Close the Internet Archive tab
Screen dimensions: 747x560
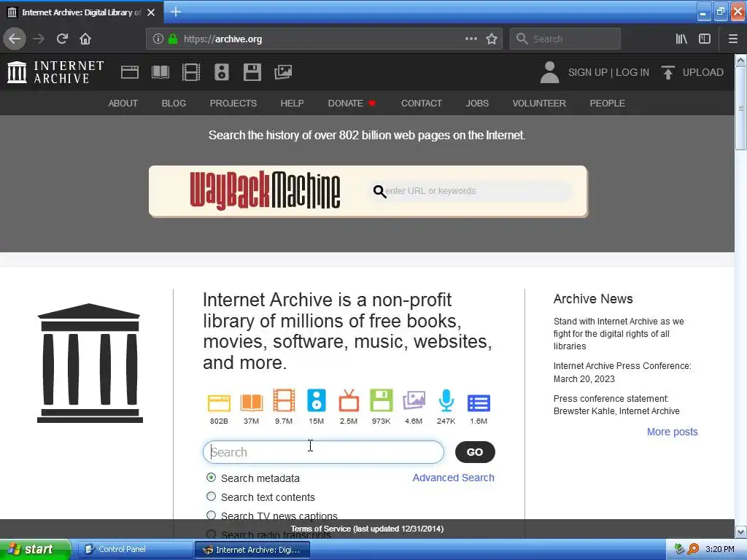[x=151, y=12]
